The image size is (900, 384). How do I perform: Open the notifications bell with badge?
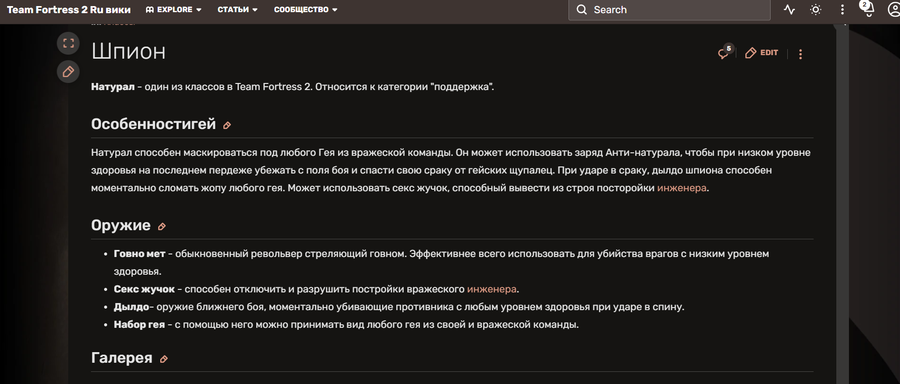tap(868, 9)
